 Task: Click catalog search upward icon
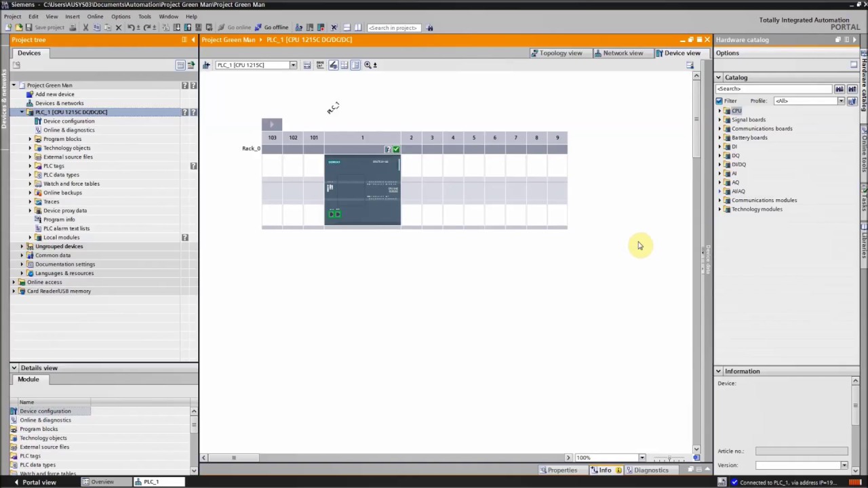pos(852,89)
